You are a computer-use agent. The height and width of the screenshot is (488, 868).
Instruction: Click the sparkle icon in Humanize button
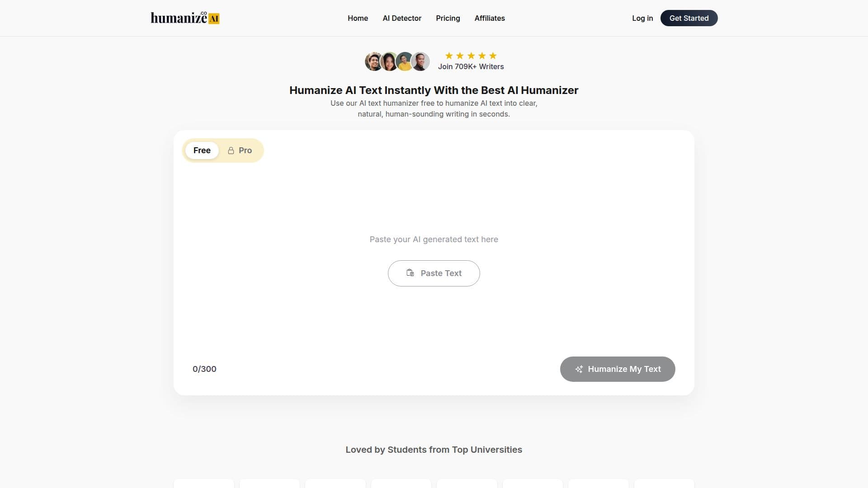tap(579, 369)
